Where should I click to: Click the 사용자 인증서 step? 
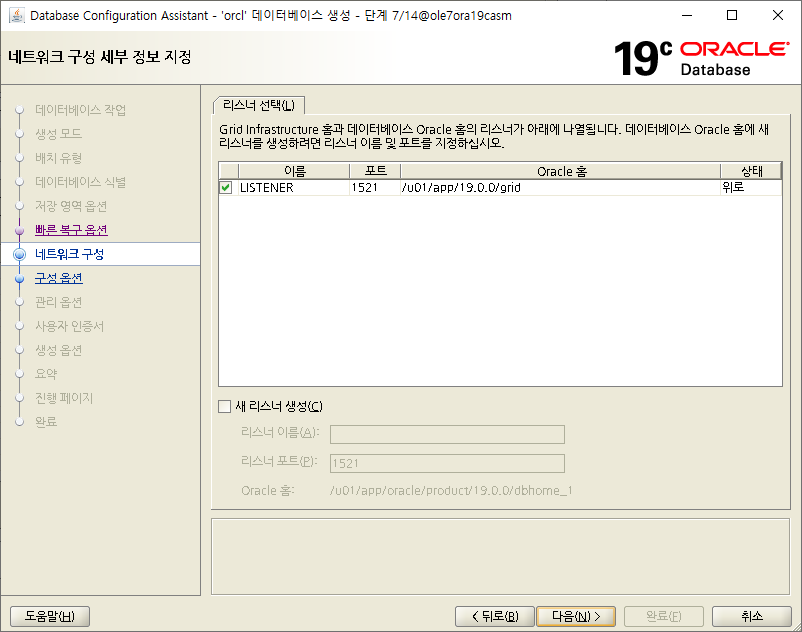pos(70,326)
